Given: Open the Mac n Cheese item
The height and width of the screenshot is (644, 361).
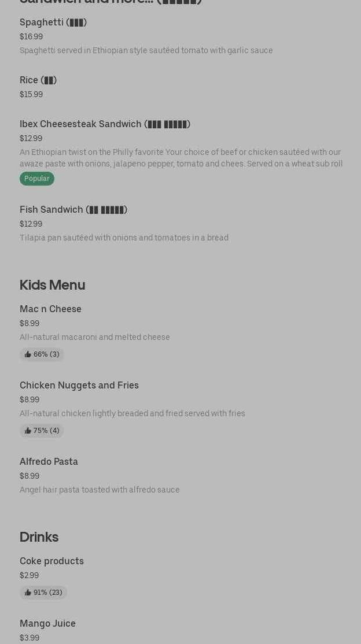Looking at the screenshot, I should pyautogui.click(x=51, y=309).
